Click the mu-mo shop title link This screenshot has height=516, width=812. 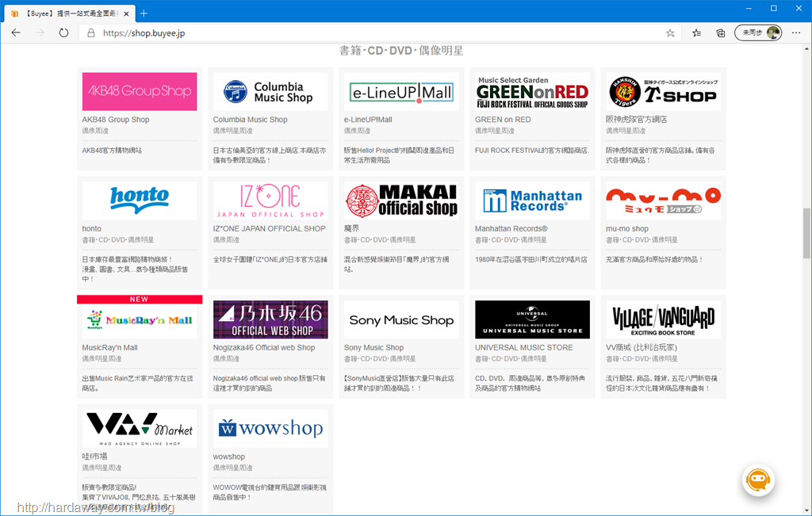tap(627, 229)
